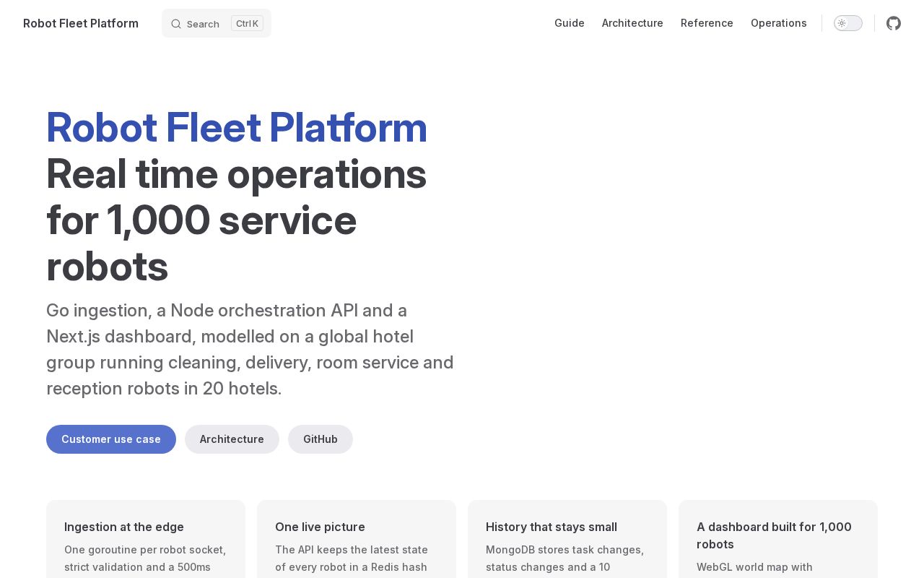
Task: Select 'A dashboard built for 1,000 robots' title
Action: [x=774, y=535]
